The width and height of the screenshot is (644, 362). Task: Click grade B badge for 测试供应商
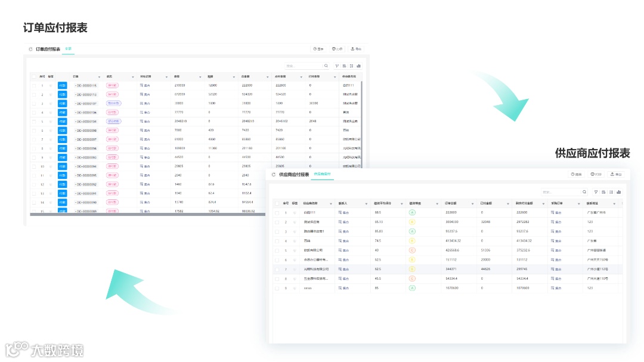pyautogui.click(x=412, y=222)
